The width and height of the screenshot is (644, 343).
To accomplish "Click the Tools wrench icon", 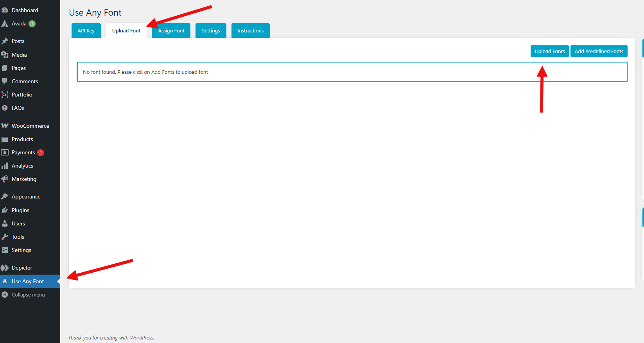I will click(5, 237).
